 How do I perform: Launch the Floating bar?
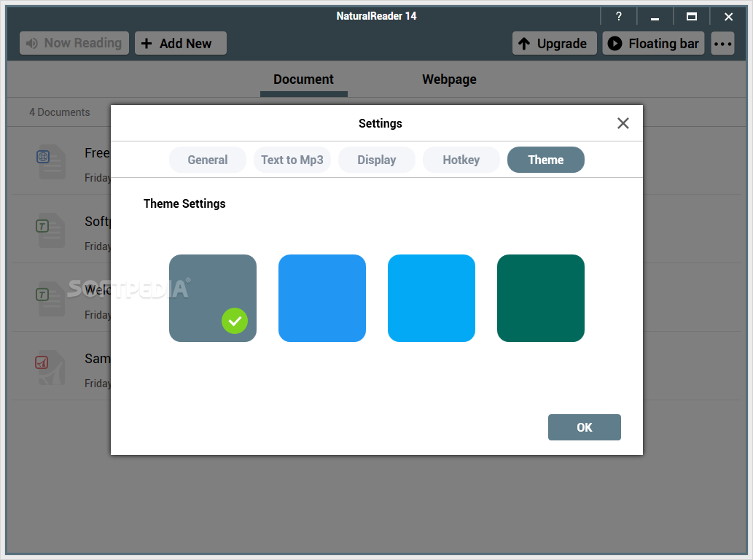(x=654, y=43)
